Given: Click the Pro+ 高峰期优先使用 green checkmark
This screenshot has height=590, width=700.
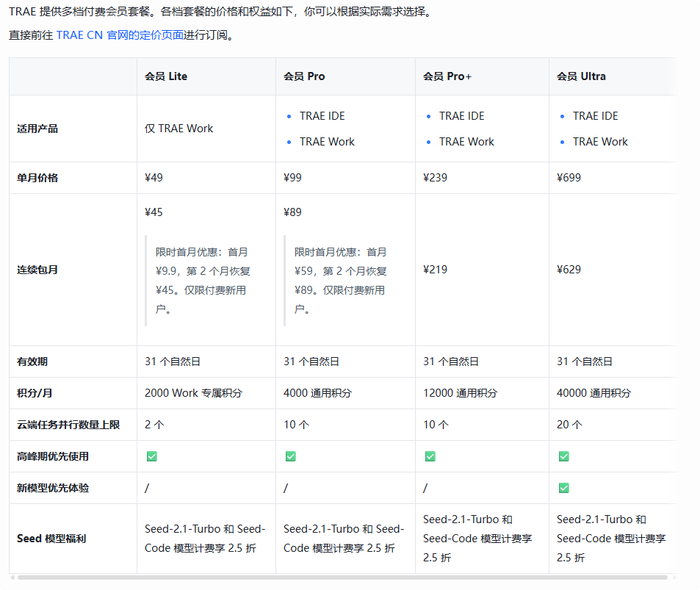Looking at the screenshot, I should coord(430,456).
